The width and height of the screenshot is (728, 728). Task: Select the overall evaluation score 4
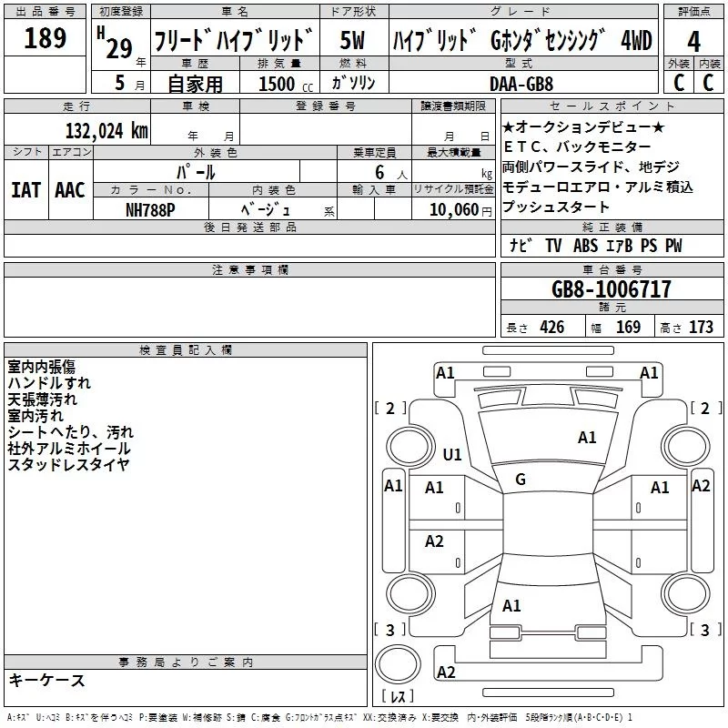694,41
